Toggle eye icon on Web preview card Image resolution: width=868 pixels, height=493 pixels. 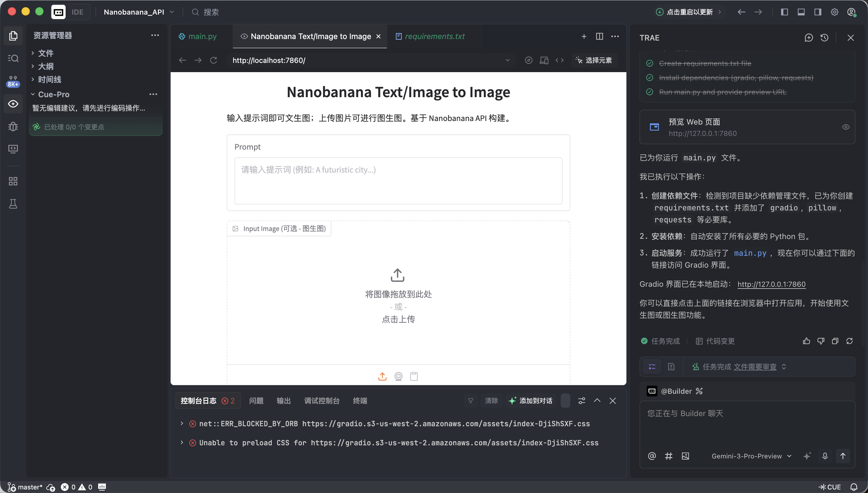(x=846, y=127)
